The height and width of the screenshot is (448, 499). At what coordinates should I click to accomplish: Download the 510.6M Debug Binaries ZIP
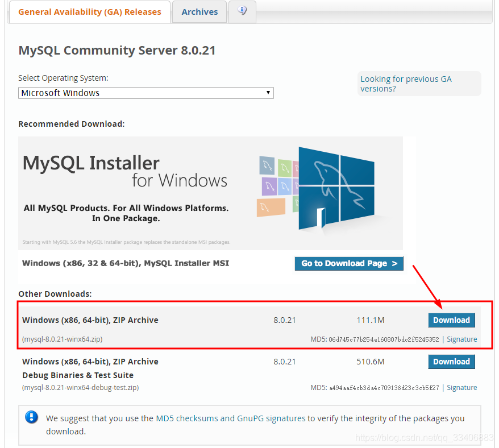pyautogui.click(x=451, y=362)
